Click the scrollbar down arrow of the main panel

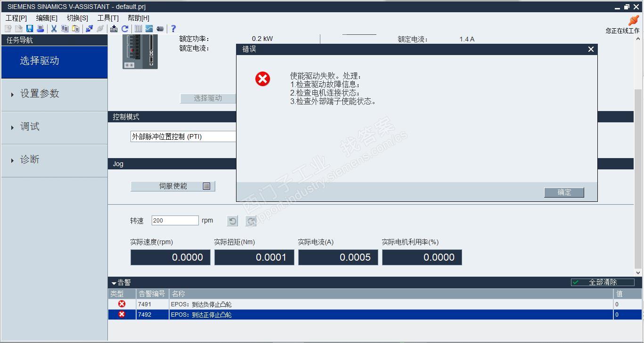pyautogui.click(x=638, y=272)
